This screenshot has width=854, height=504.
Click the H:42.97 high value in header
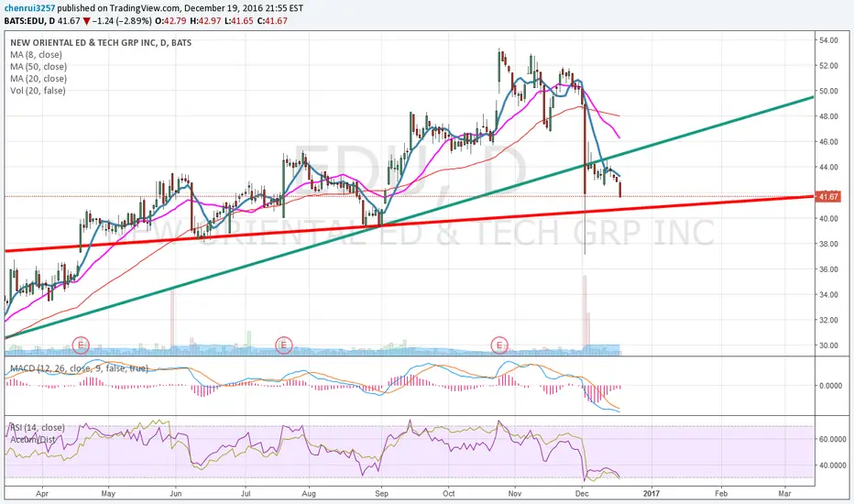click(x=205, y=21)
